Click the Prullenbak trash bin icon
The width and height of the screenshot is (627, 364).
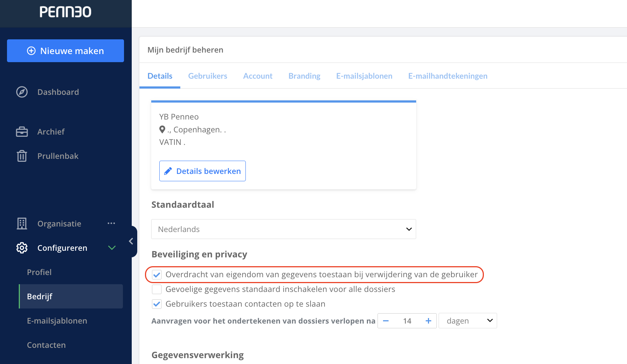pos(22,156)
